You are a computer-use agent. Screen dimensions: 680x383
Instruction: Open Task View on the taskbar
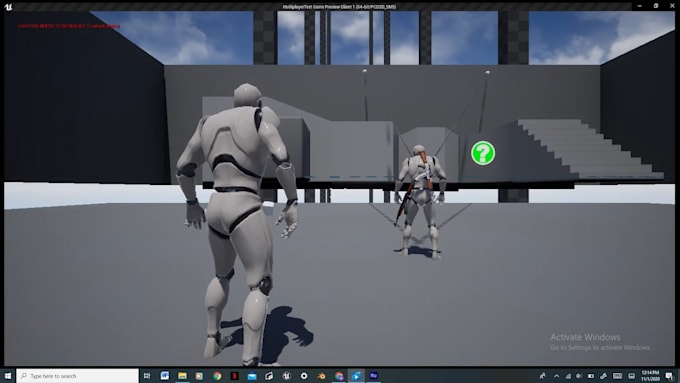coord(147,376)
